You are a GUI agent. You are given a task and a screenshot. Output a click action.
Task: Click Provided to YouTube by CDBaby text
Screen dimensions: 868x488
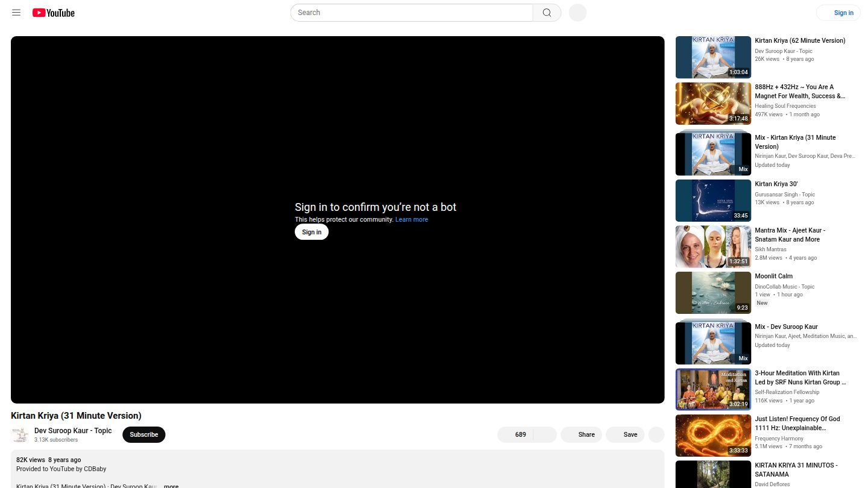pos(61,469)
